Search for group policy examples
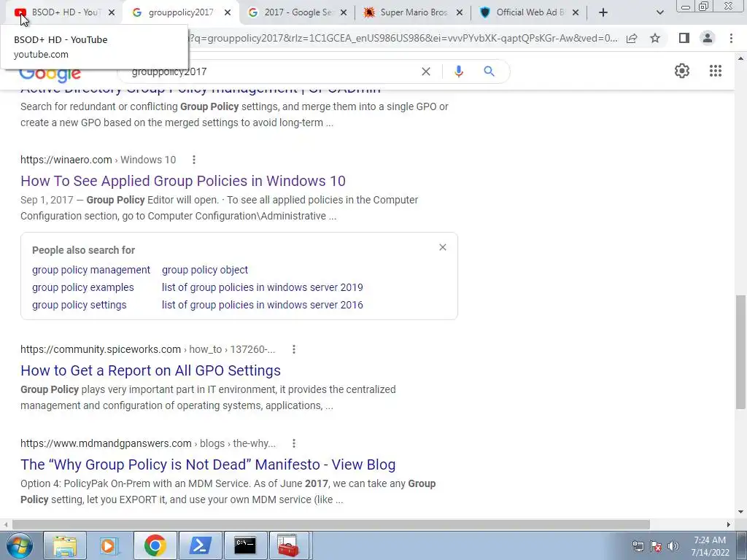 click(83, 287)
